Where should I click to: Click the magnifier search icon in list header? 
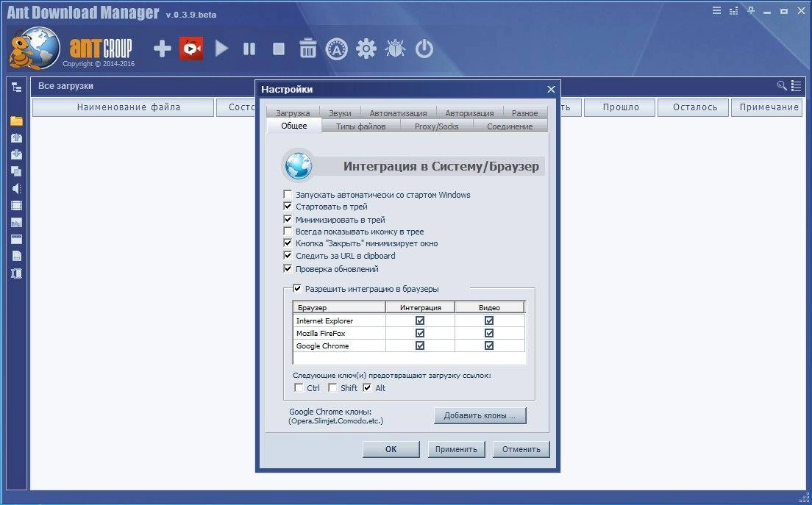[782, 85]
